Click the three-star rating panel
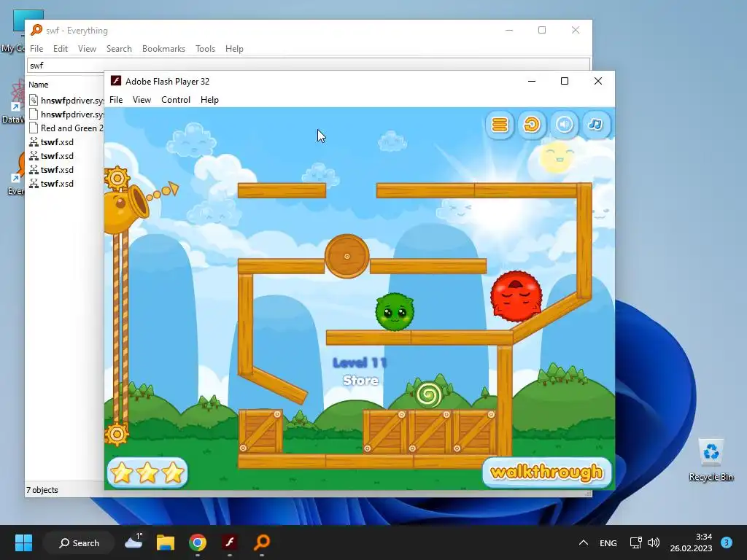747x560 pixels. coord(147,472)
